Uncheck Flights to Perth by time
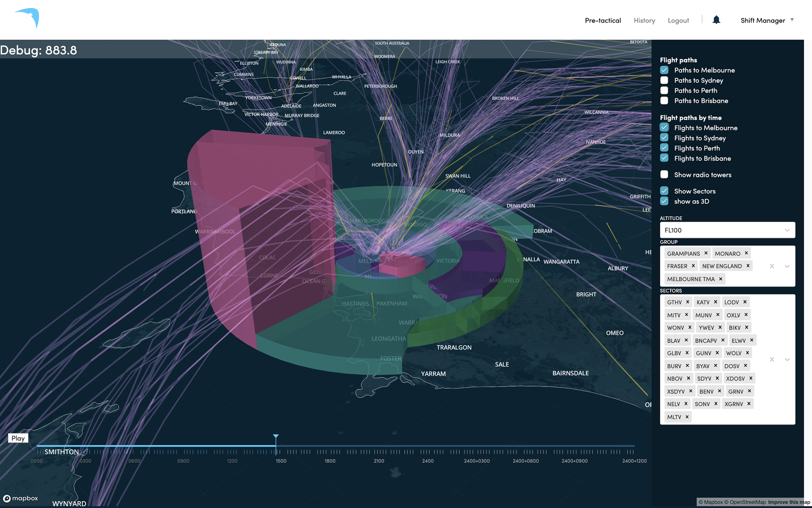The width and height of the screenshot is (812, 508). coord(664,148)
